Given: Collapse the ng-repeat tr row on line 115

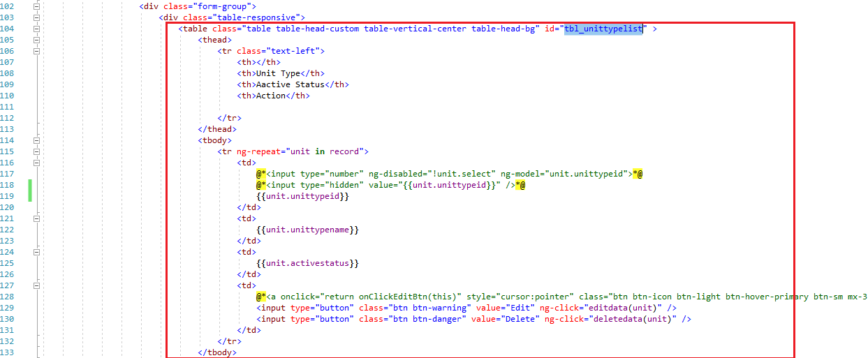Looking at the screenshot, I should pyautogui.click(x=36, y=151).
